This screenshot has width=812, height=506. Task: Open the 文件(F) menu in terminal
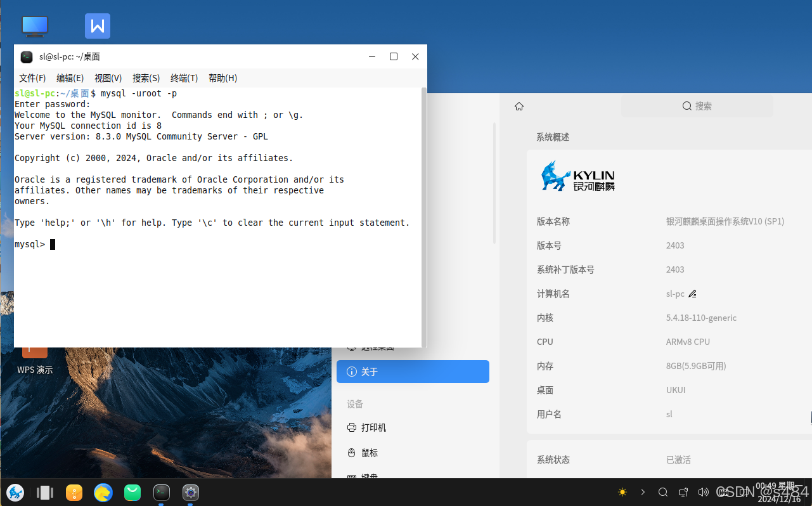(32, 78)
